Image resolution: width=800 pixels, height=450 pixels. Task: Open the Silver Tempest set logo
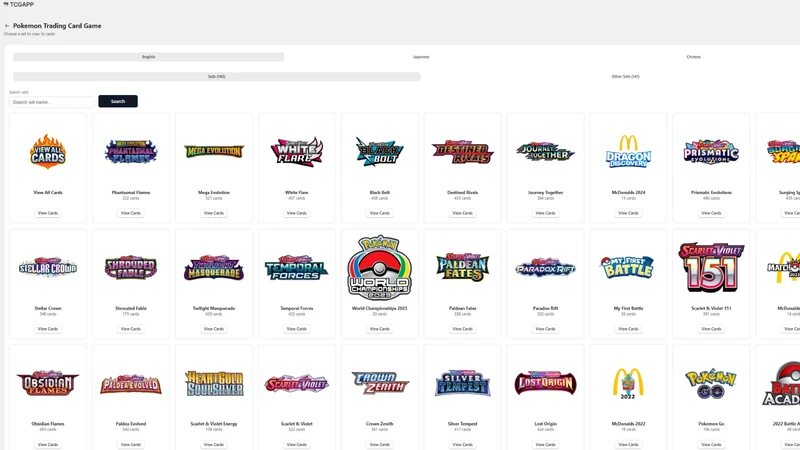tap(462, 383)
